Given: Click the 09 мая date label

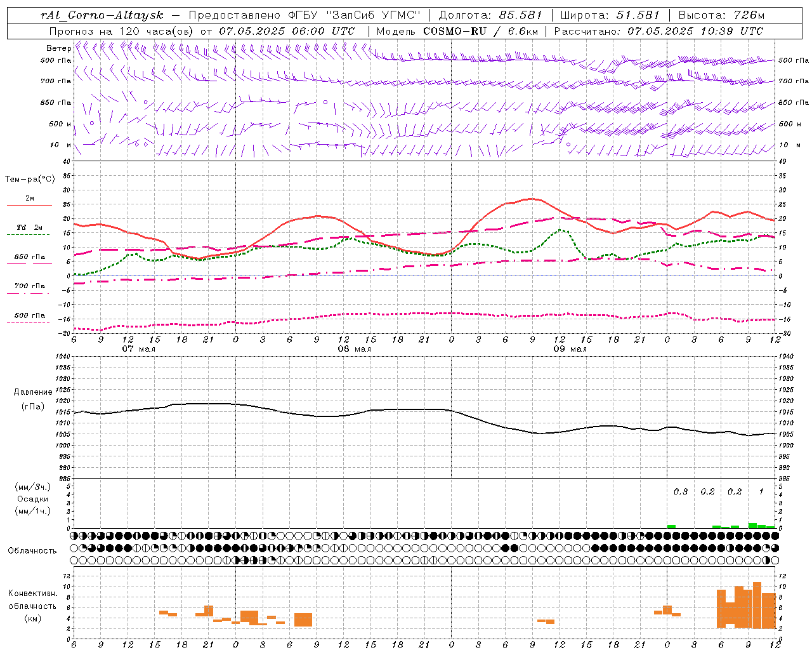Looking at the screenshot, I should point(570,349).
